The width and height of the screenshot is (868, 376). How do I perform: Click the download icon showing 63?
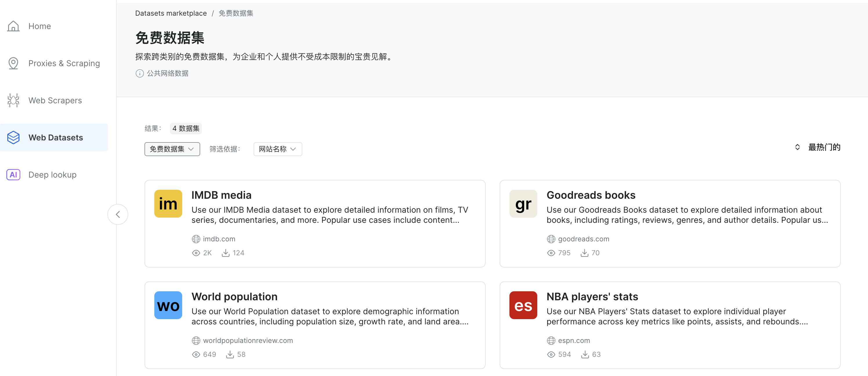click(585, 354)
